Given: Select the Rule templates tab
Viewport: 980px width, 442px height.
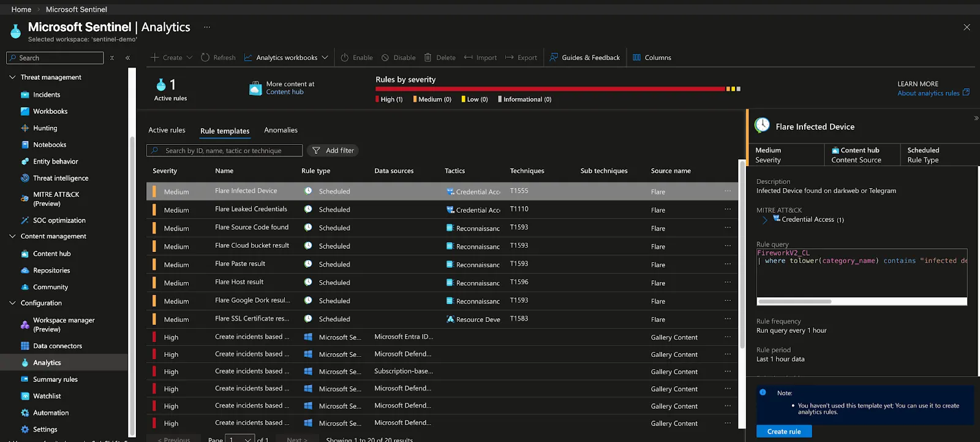Looking at the screenshot, I should pos(225,131).
